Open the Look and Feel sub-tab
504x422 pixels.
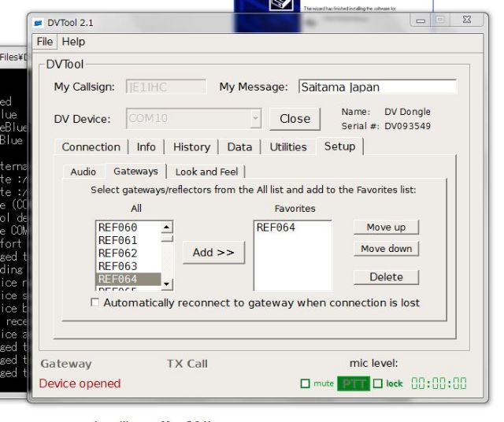[x=207, y=172]
